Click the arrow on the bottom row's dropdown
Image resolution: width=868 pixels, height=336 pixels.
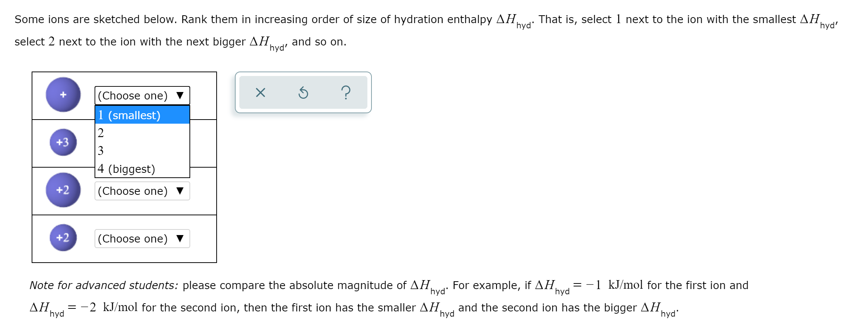pyautogui.click(x=180, y=239)
